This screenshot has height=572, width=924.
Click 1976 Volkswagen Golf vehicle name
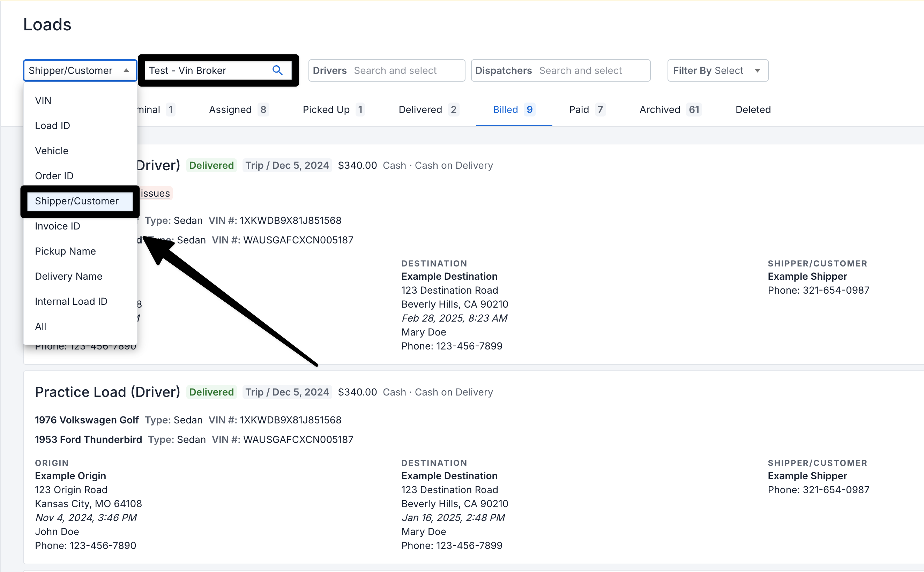[87, 420]
